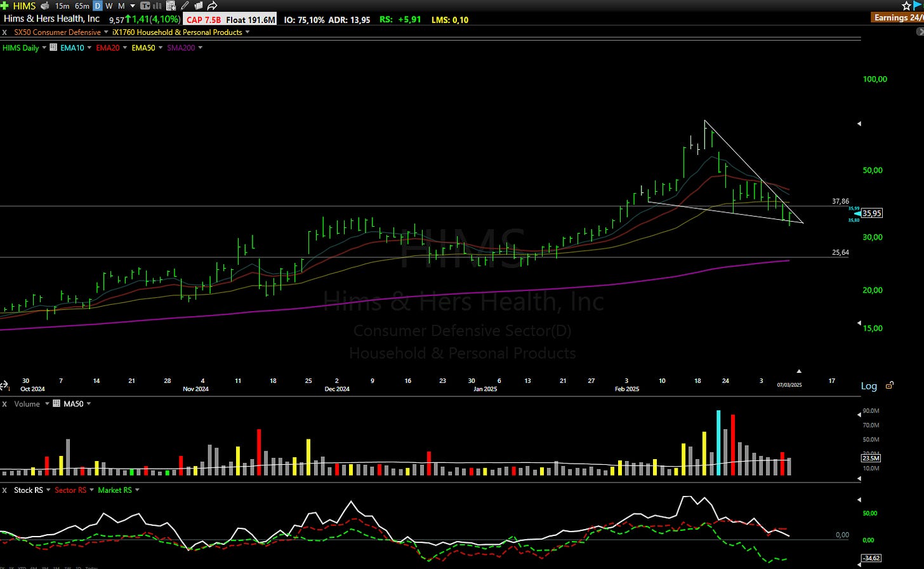Viewport: 924px width, 569px height.
Task: Select the pencil drawing tool icon
Action: point(184,6)
